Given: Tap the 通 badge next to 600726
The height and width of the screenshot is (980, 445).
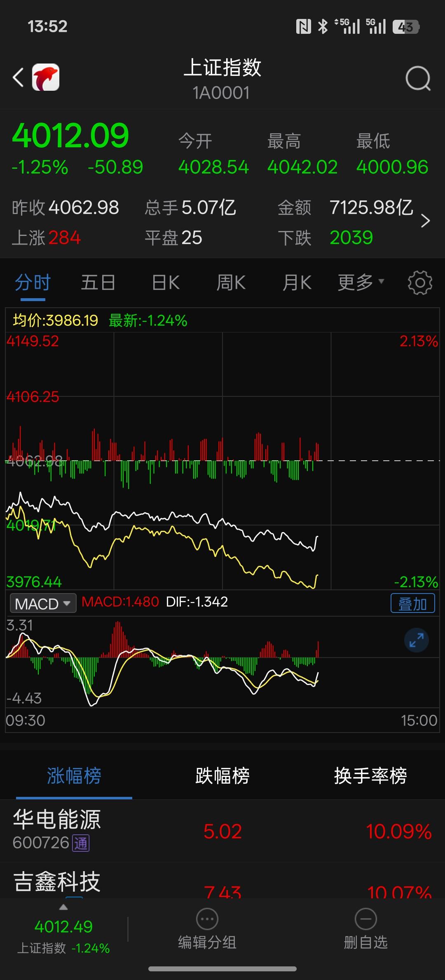Looking at the screenshot, I should [81, 843].
